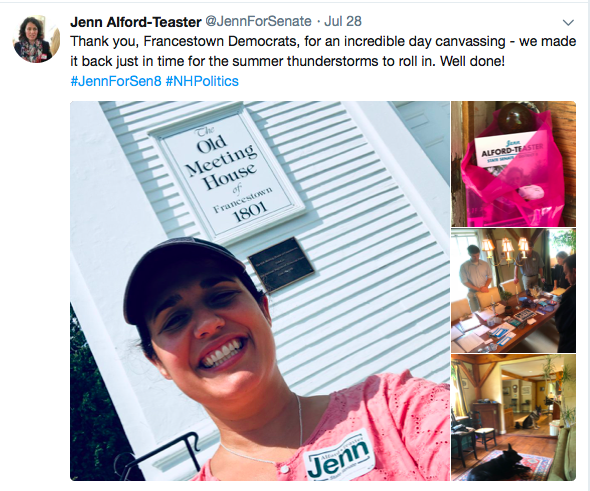Image resolution: width=590 pixels, height=491 pixels.
Task: Click the black dog on the rug
Action: (x=497, y=464)
